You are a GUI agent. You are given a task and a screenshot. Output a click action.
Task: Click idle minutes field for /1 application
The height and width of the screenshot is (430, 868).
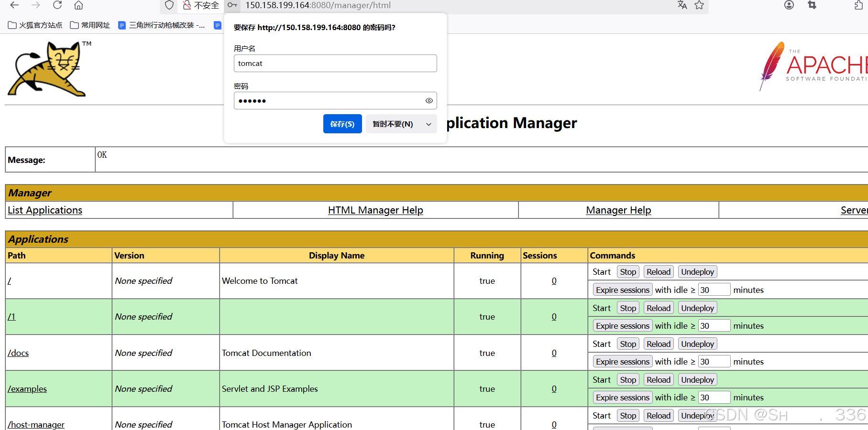click(x=714, y=326)
